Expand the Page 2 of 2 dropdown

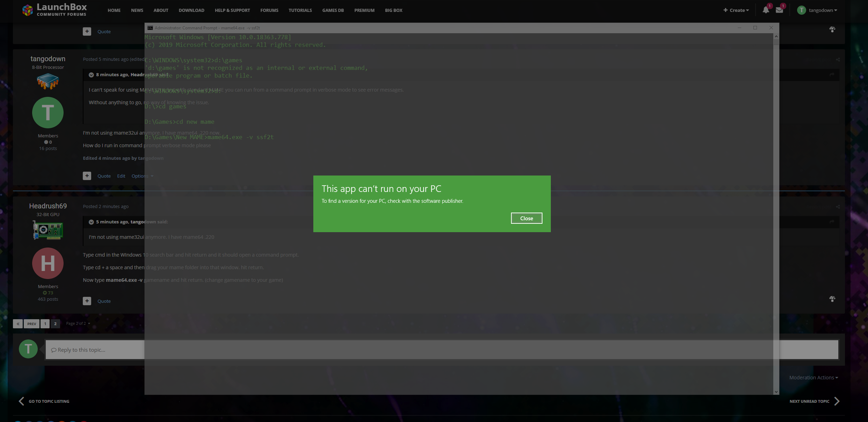[x=78, y=323]
